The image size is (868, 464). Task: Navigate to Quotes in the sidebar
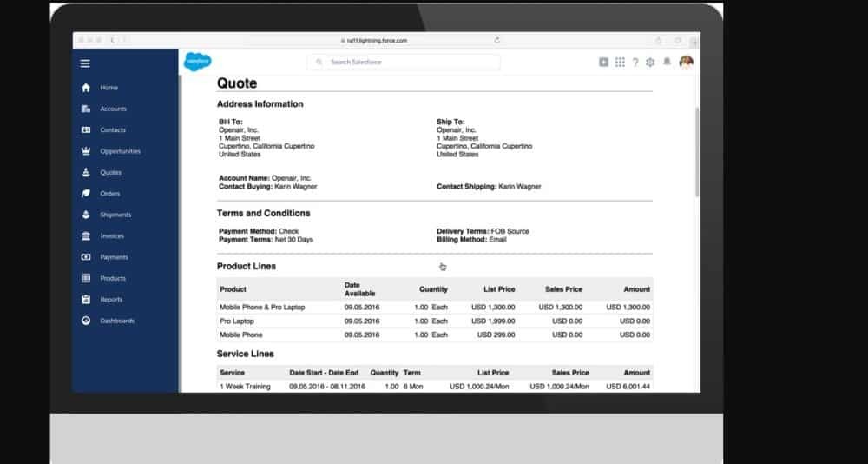pos(111,173)
